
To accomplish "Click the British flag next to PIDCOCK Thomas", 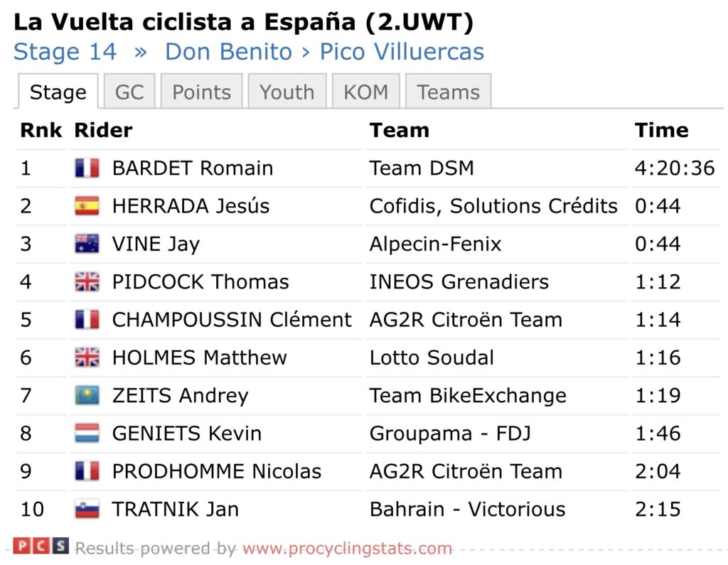I will 87,282.
